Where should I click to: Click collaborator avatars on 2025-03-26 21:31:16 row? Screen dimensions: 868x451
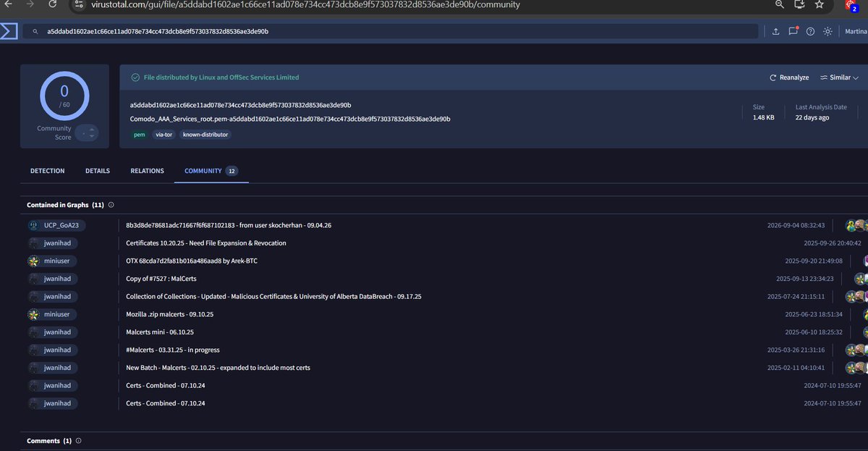point(857,350)
